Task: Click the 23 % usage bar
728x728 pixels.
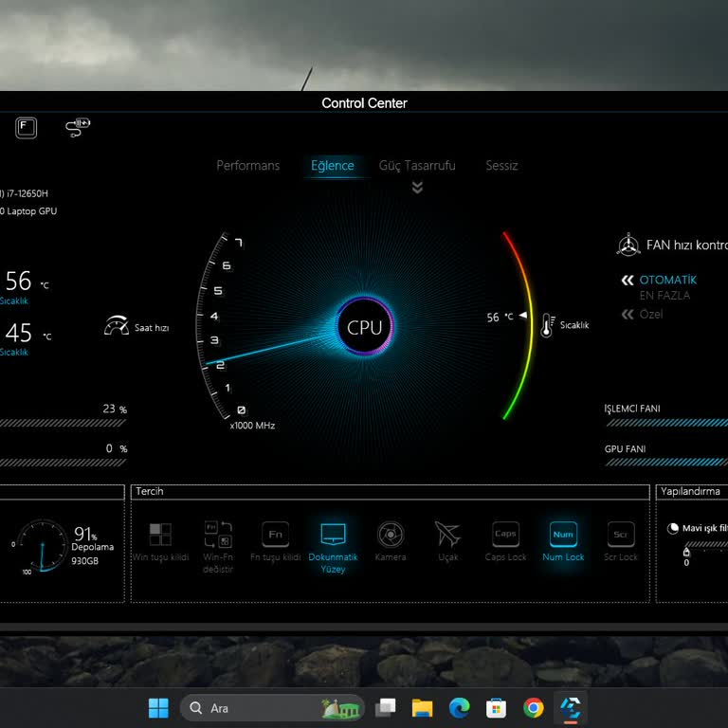Action: tap(63, 423)
